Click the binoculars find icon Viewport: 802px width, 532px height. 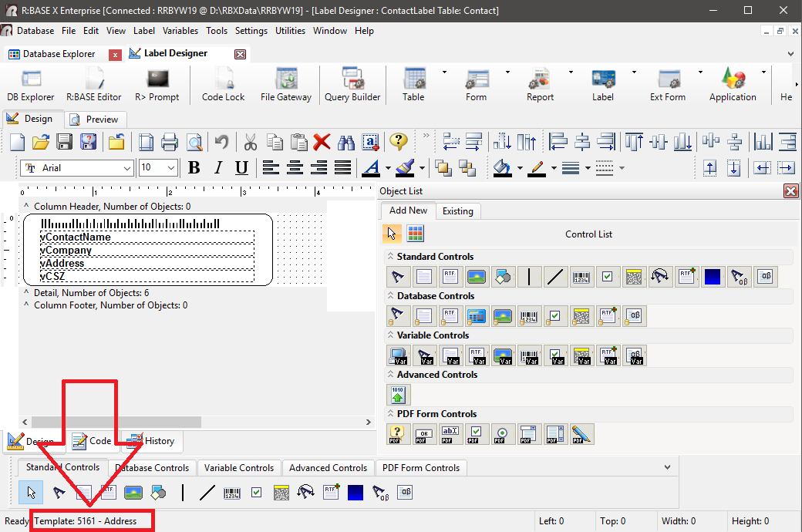tap(346, 143)
